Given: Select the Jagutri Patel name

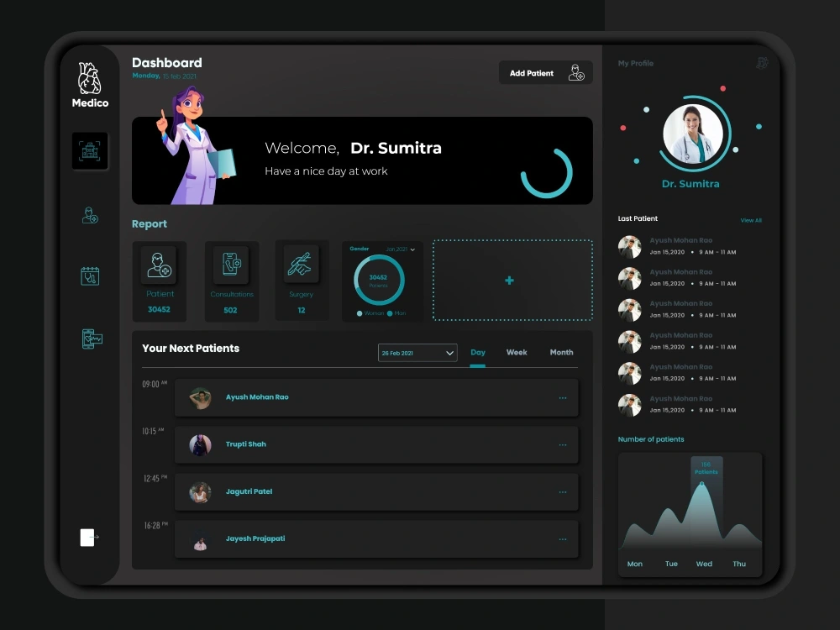Looking at the screenshot, I should point(249,491).
